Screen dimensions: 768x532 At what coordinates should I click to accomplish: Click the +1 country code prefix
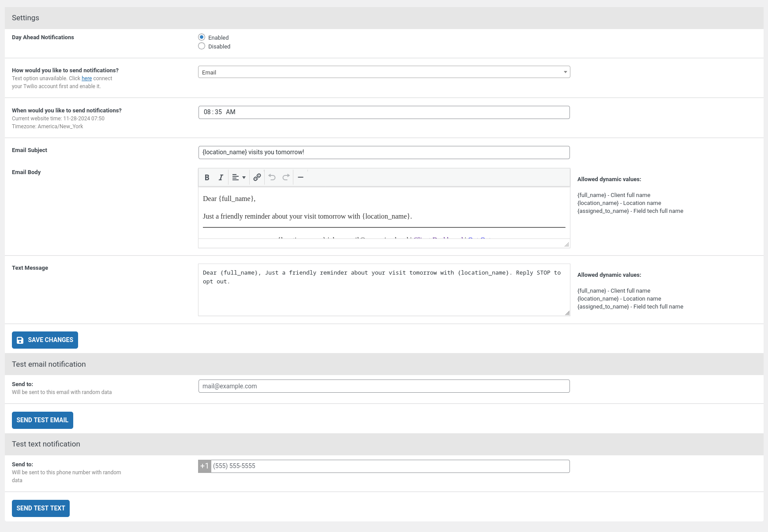205,466
